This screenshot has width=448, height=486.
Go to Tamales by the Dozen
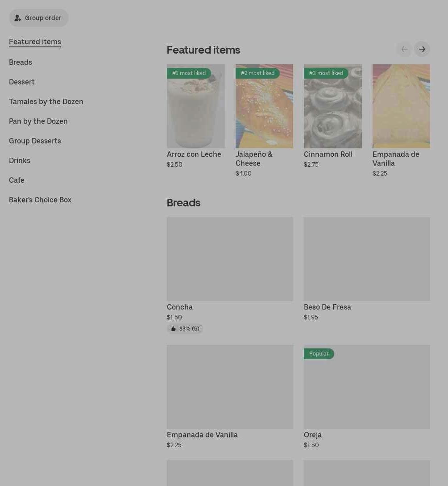(x=46, y=101)
